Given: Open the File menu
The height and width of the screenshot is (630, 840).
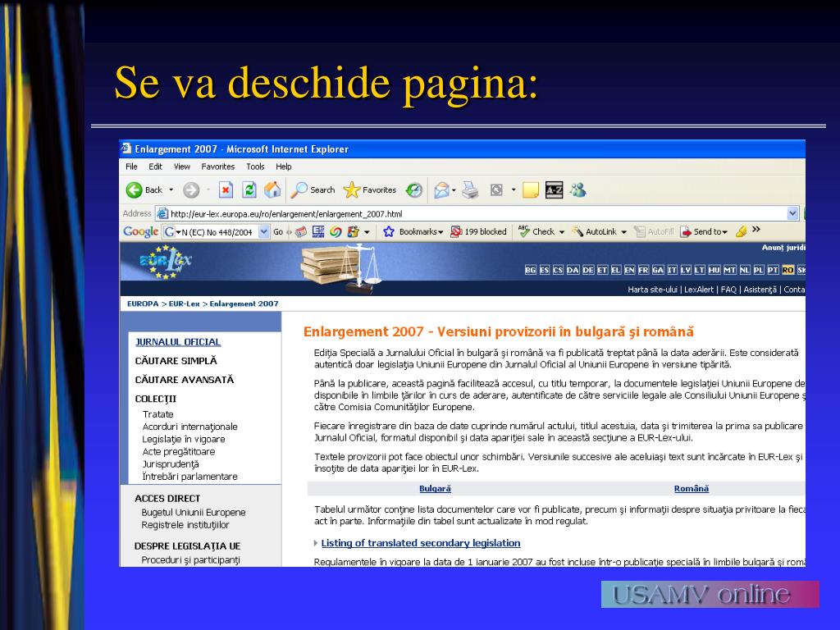Looking at the screenshot, I should click(131, 167).
